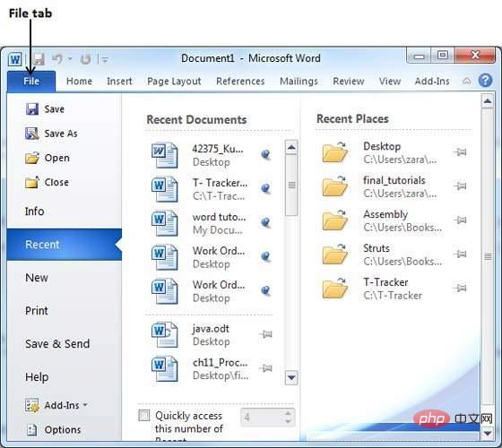Enable the Quickly access this number checkbox
The height and width of the screenshot is (448, 502).
point(144,416)
